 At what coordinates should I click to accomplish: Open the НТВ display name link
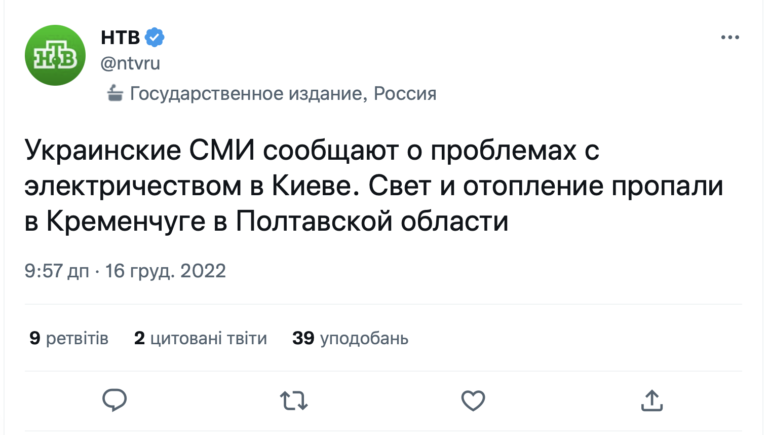[120, 38]
